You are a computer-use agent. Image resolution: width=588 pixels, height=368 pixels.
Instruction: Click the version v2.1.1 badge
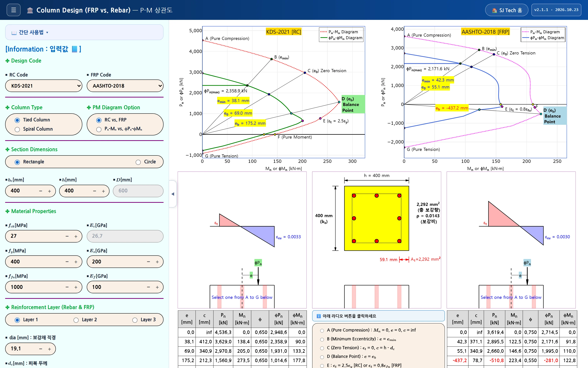click(x=556, y=10)
